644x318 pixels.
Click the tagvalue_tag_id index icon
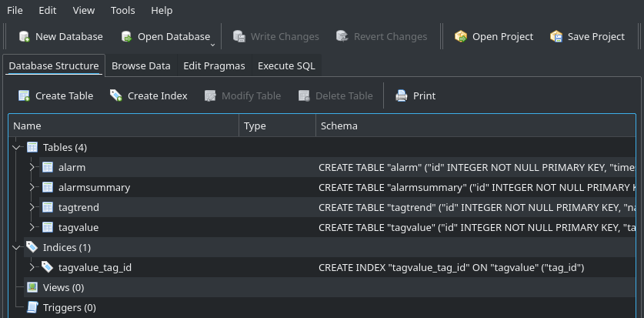click(48, 267)
